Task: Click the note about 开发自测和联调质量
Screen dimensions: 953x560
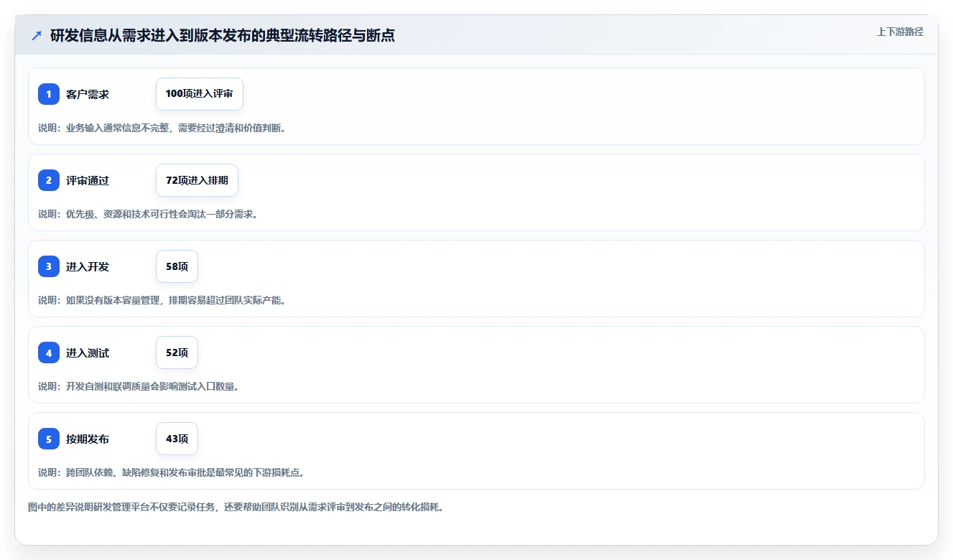Action: [139, 386]
